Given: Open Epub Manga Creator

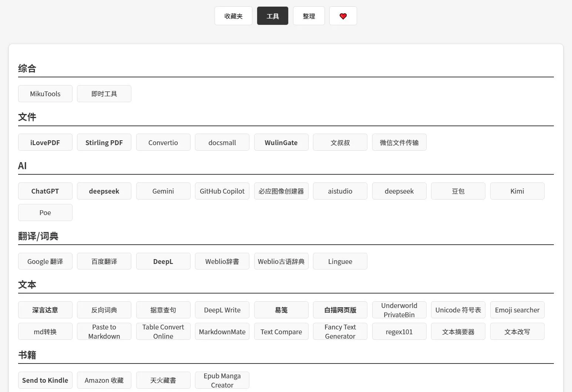Looking at the screenshot, I should [x=222, y=380].
